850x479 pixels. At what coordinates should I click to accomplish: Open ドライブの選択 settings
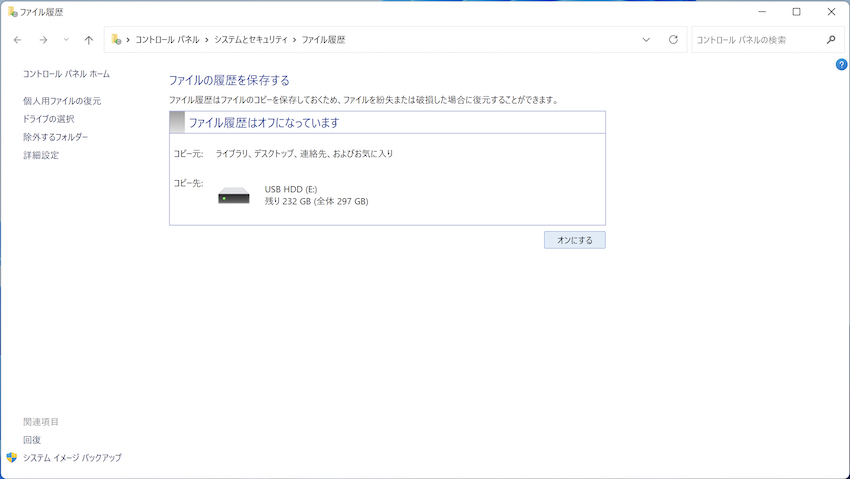click(49, 119)
